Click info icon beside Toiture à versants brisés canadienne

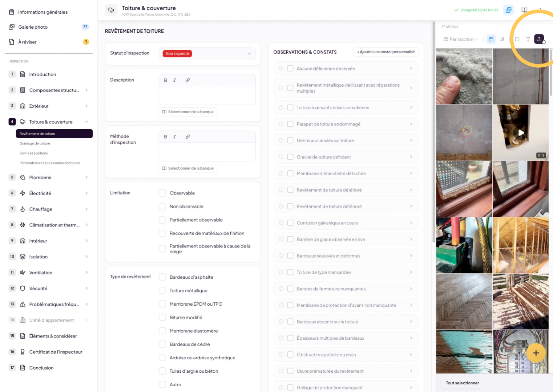281,107
